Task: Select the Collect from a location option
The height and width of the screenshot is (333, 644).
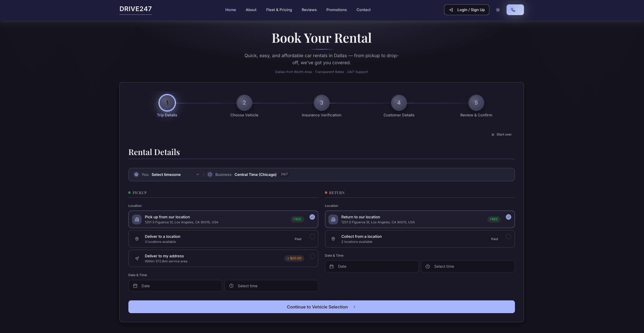Action: click(419, 239)
